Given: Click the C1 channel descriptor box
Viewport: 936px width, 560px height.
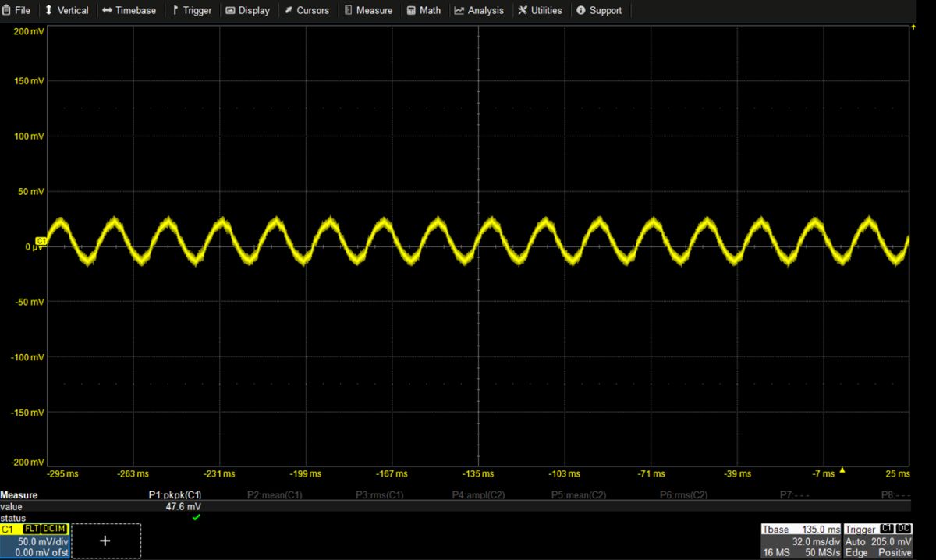Looking at the screenshot, I should 34,541.
